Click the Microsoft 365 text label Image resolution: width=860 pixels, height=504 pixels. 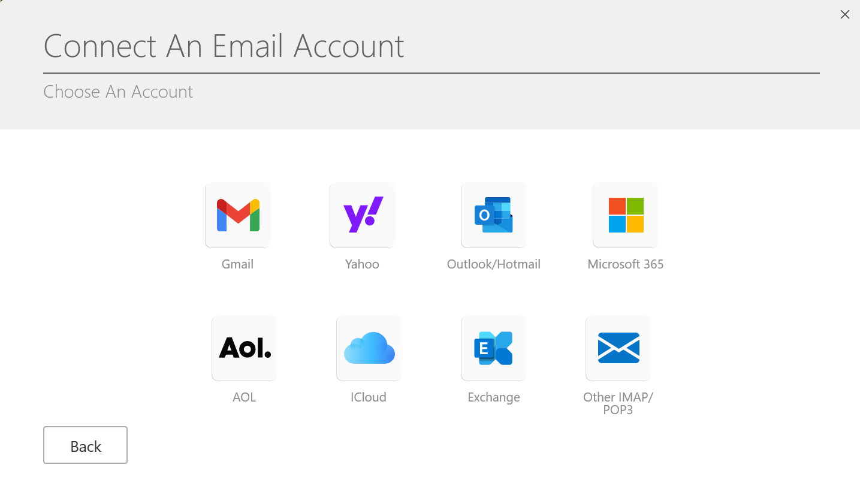tap(626, 264)
